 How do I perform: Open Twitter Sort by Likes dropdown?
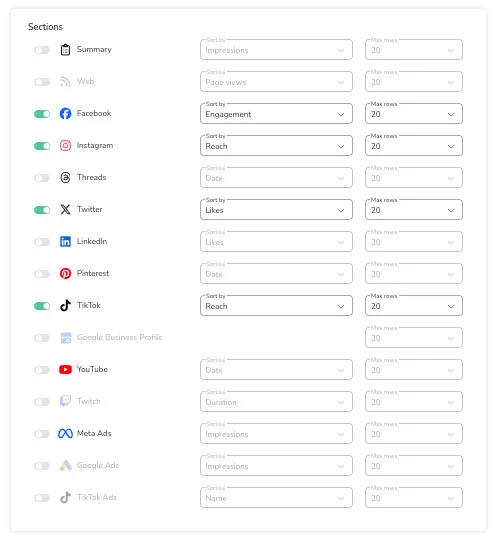pos(276,210)
